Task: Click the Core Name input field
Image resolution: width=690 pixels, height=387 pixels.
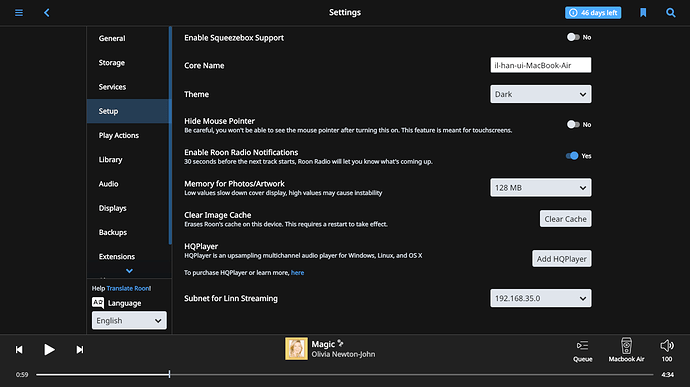Action: pos(540,65)
